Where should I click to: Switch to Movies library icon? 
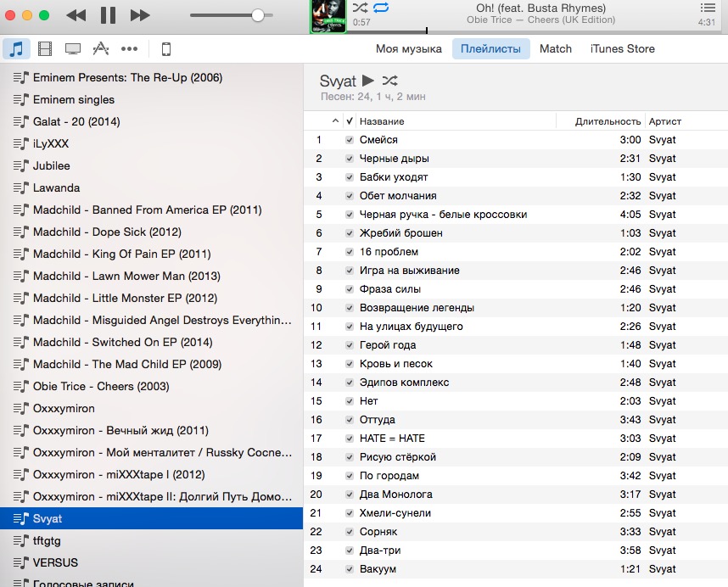[45, 48]
